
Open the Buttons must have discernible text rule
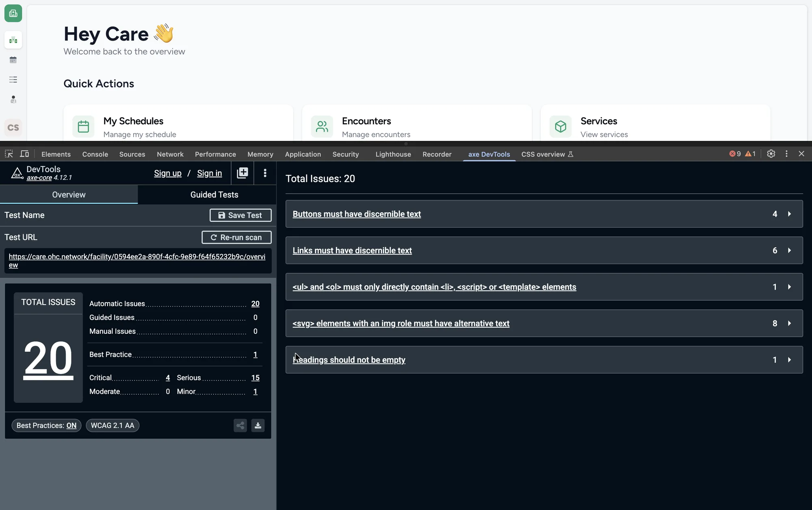coord(356,214)
